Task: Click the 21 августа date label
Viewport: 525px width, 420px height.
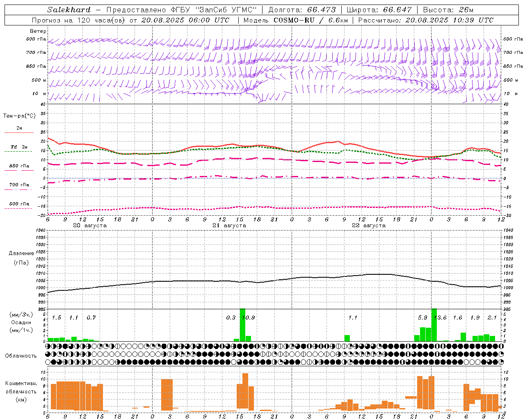Action: click(x=229, y=226)
